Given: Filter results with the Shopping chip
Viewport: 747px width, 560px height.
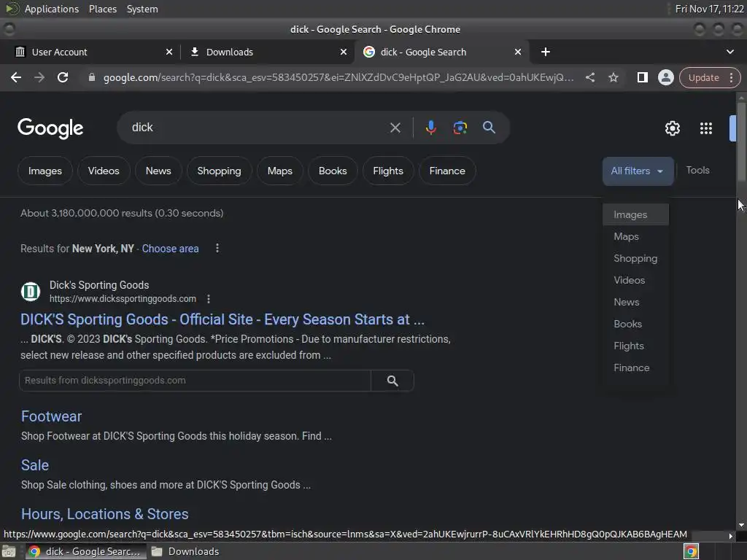Looking at the screenshot, I should pyautogui.click(x=219, y=171).
